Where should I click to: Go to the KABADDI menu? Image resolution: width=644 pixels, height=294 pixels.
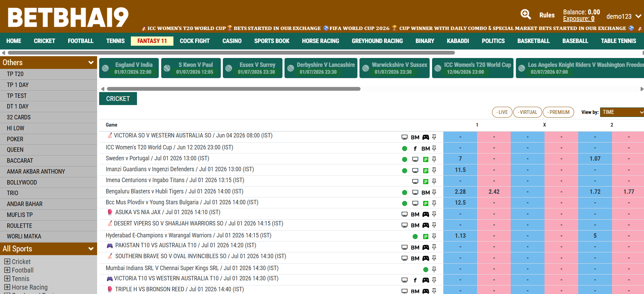(458, 41)
